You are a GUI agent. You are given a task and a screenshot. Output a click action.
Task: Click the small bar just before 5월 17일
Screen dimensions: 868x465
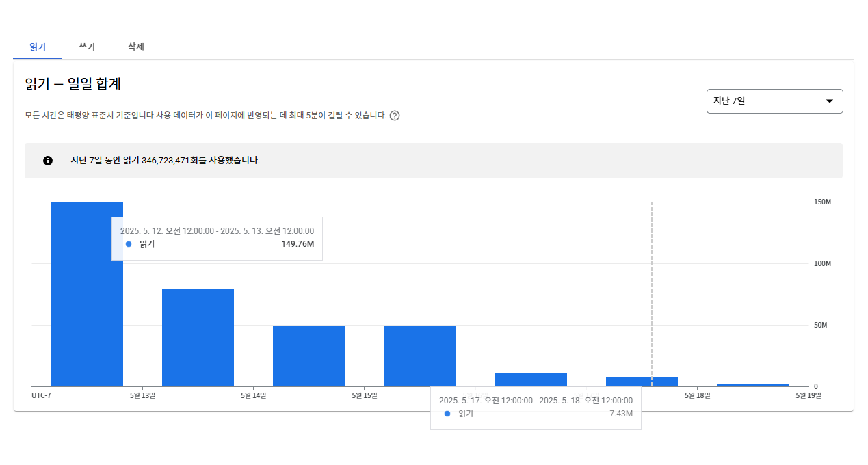click(x=531, y=380)
